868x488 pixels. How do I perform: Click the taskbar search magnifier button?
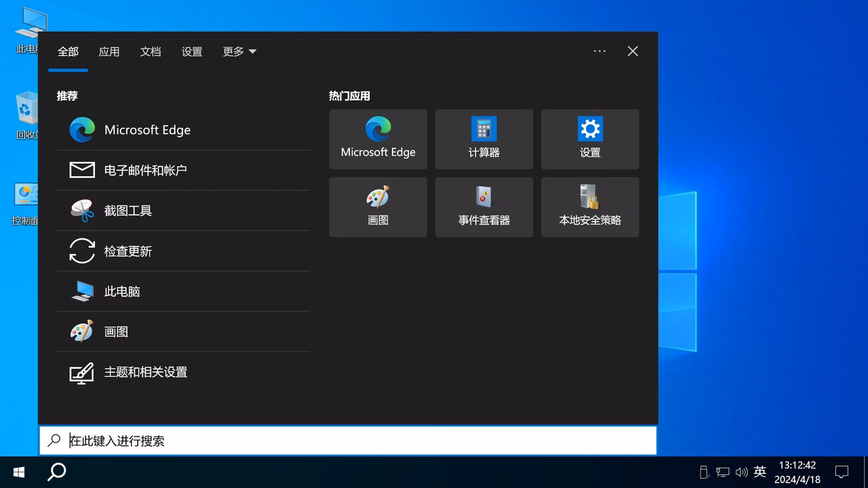[57, 472]
